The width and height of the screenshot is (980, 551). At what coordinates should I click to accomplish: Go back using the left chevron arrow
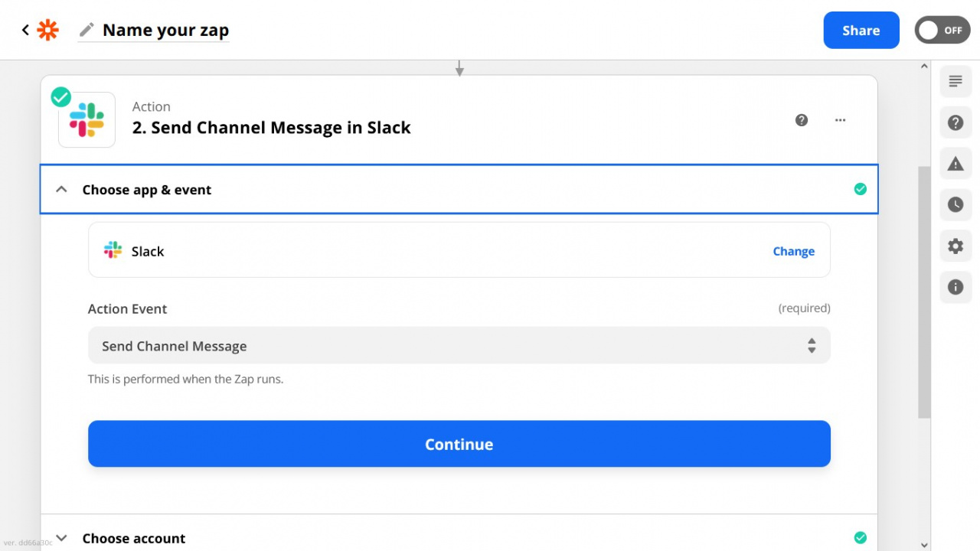click(x=25, y=30)
